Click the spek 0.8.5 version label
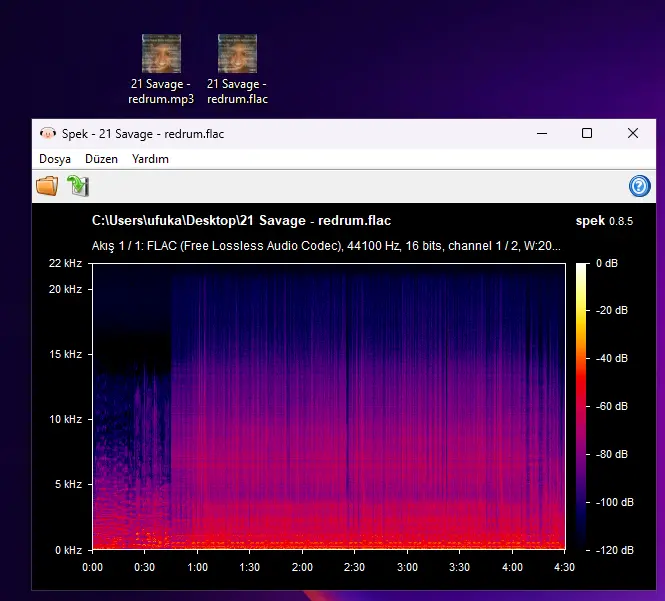665x601 pixels. point(604,221)
